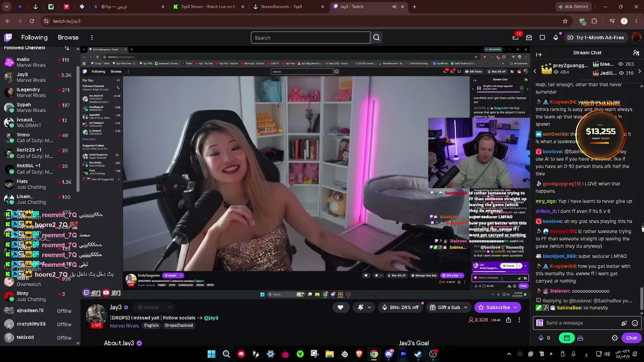This screenshot has width=644, height=362.
Task: Open the Bits: 28% off offer
Action: 400,307
